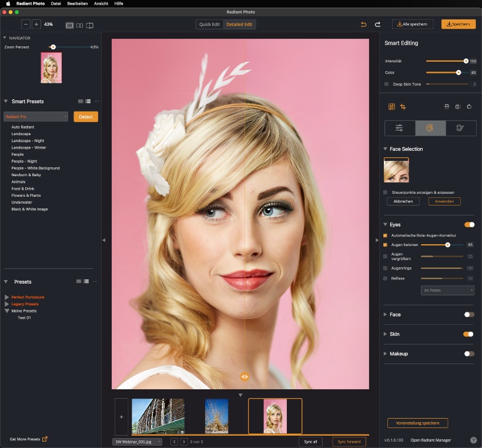Expand the Perfect Portraiture folder

pos(6,297)
